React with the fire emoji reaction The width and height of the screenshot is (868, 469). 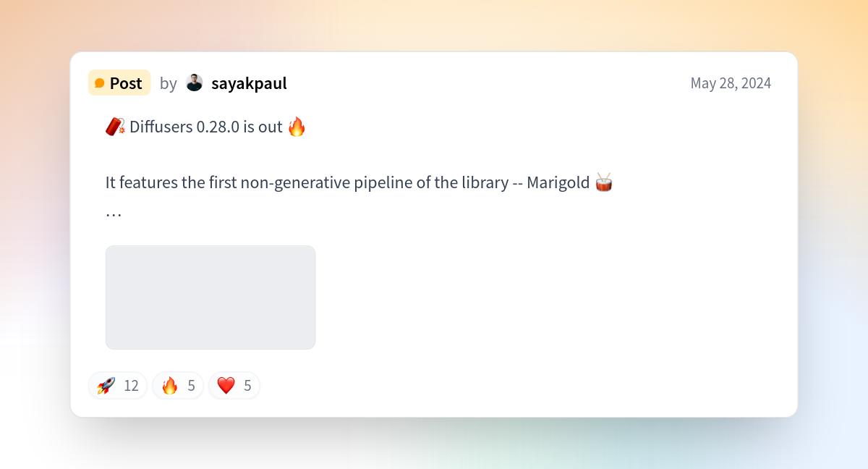[170, 386]
